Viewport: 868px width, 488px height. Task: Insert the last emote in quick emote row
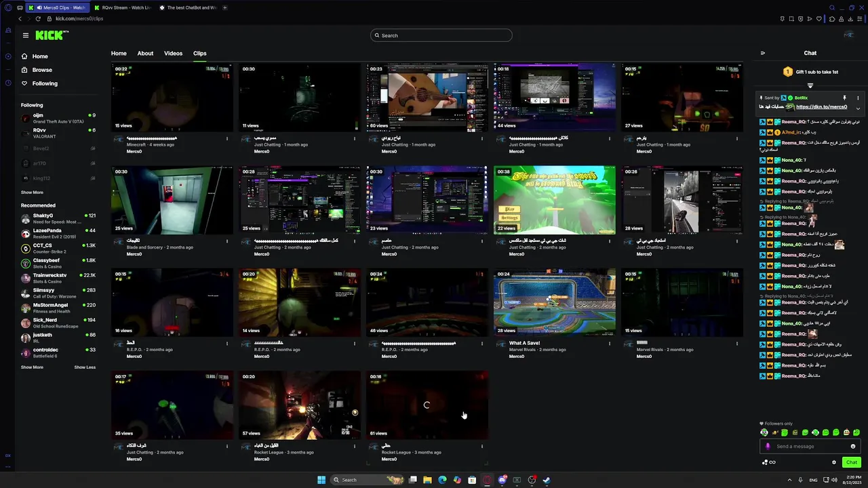point(856,432)
